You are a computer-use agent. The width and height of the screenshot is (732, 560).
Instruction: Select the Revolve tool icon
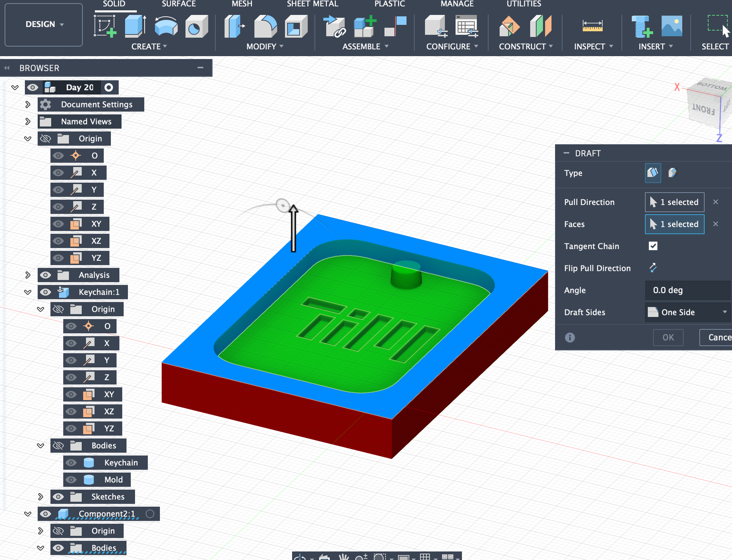pyautogui.click(x=166, y=26)
